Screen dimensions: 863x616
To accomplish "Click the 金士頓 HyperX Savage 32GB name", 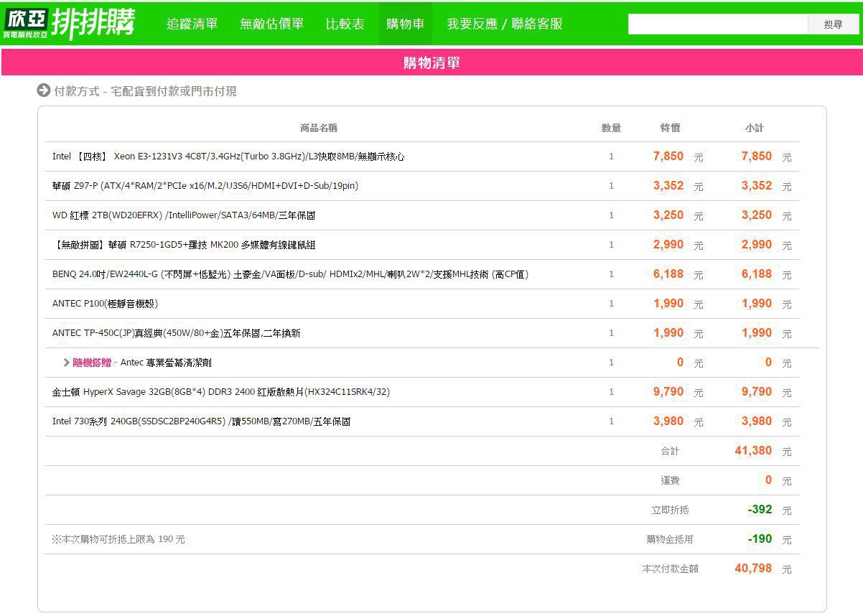I will [221, 392].
